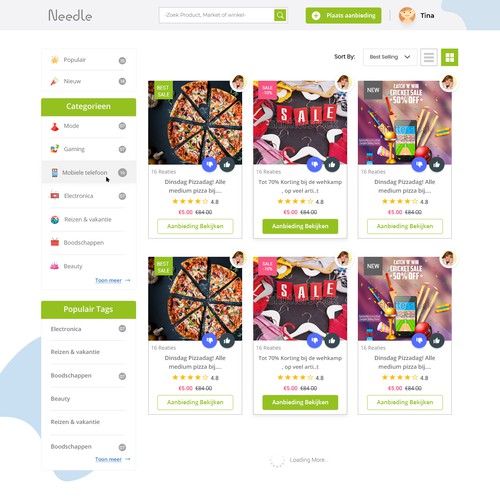Click the Plaats aanbieding button
This screenshot has width=500, height=500.
click(x=343, y=15)
